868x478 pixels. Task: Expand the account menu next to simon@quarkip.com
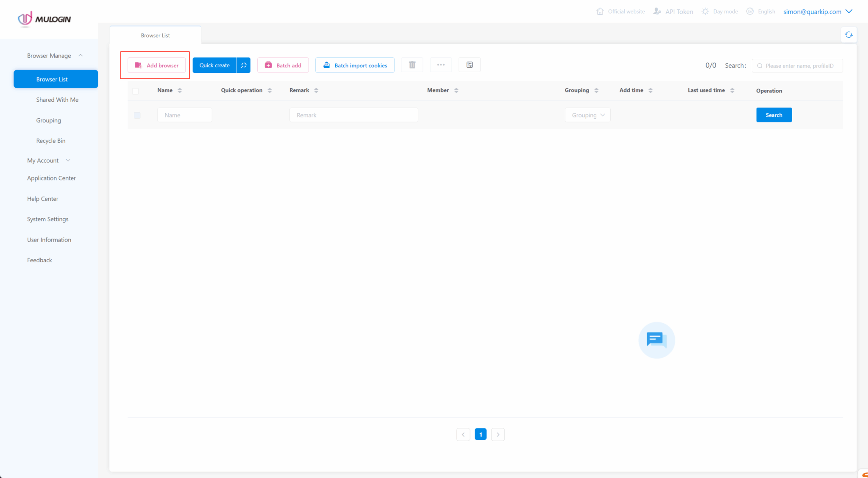click(849, 11)
